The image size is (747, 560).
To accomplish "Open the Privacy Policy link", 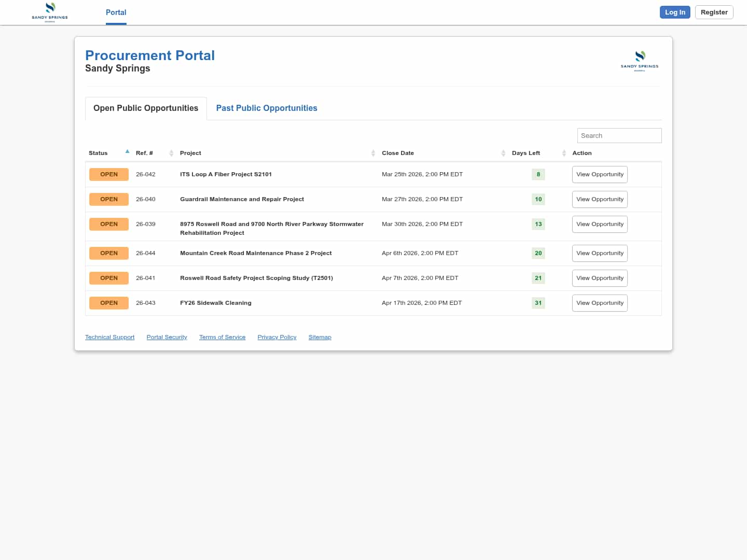I will 276,337.
